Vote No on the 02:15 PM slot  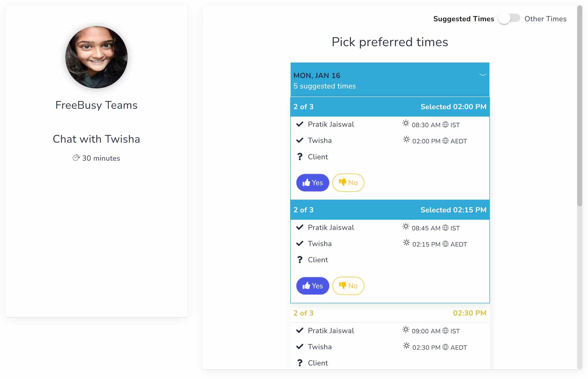(x=348, y=286)
